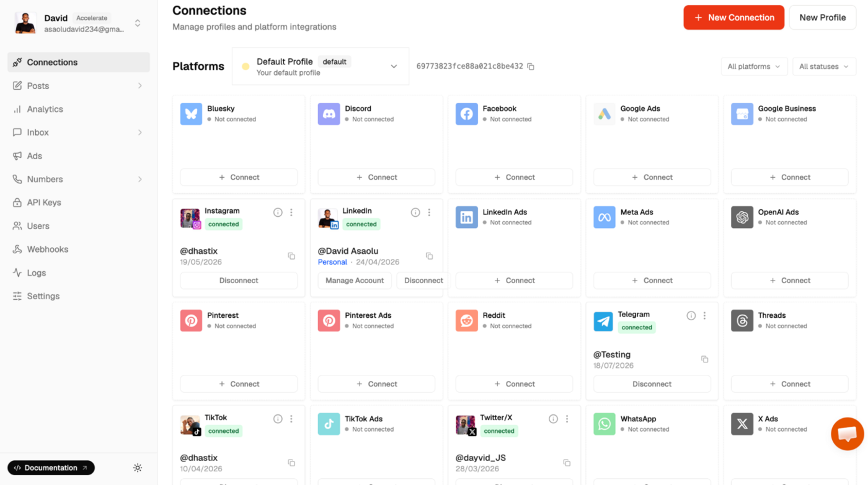Disconnect the Telegram account
This screenshot has width=868, height=485.
[652, 384]
